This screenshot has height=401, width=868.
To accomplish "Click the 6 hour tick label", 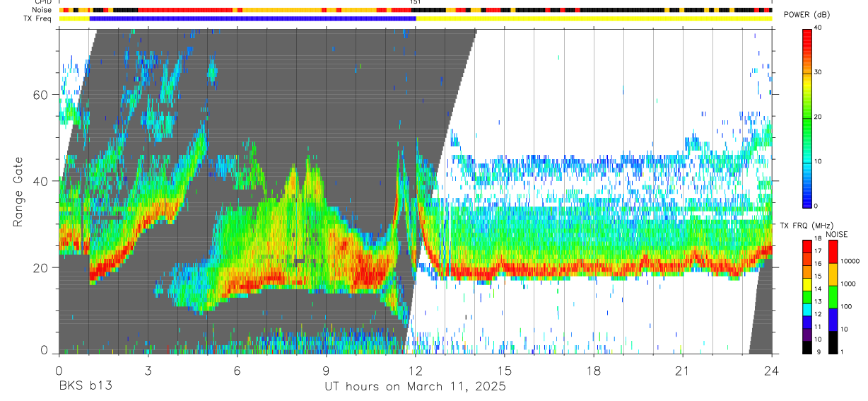I will point(237,370).
